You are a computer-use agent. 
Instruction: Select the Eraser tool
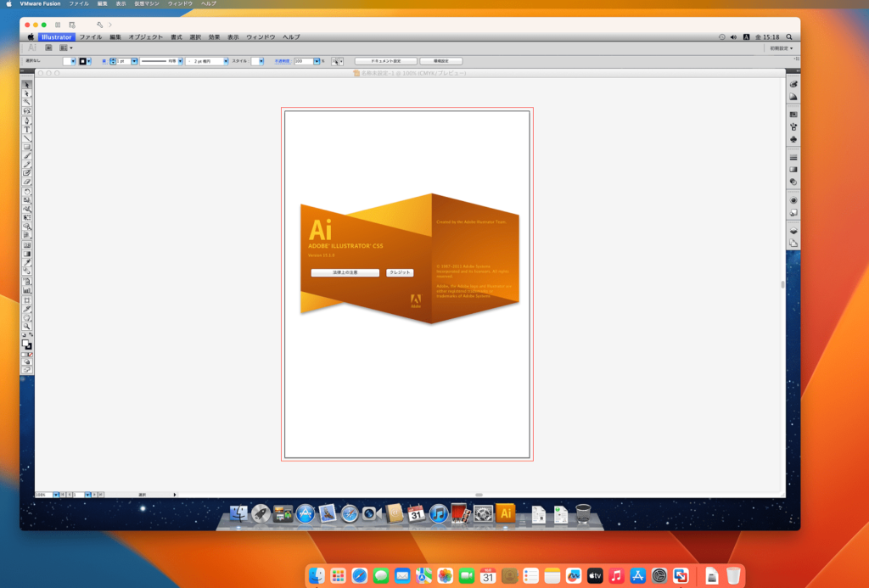click(26, 182)
